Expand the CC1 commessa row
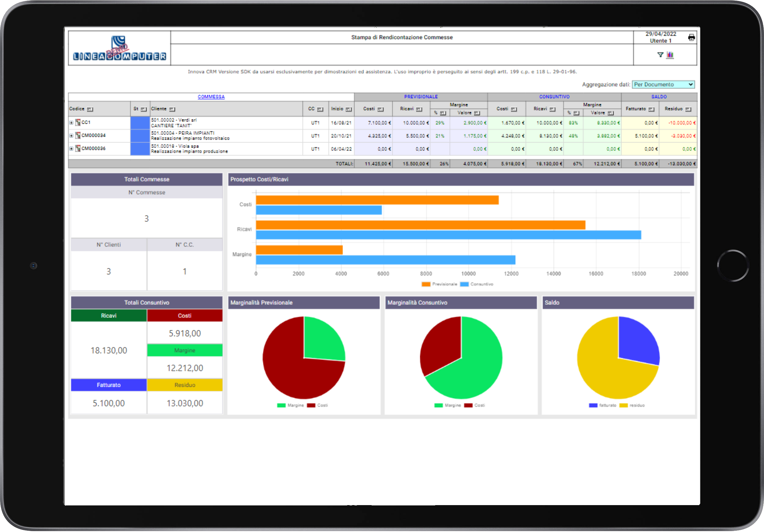This screenshot has width=764, height=532. [x=71, y=123]
